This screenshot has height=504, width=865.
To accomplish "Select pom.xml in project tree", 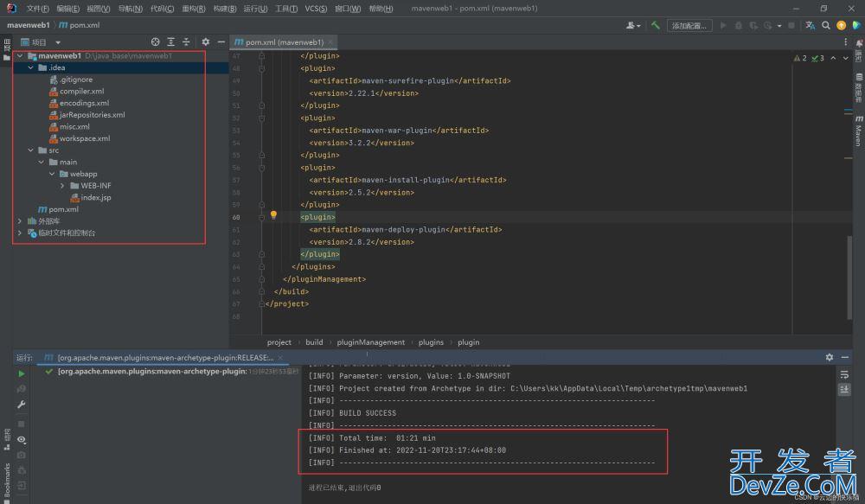I will [x=59, y=209].
